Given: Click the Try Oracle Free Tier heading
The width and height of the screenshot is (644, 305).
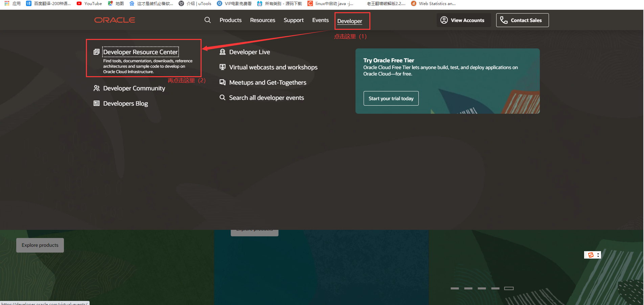Looking at the screenshot, I should tap(389, 60).
